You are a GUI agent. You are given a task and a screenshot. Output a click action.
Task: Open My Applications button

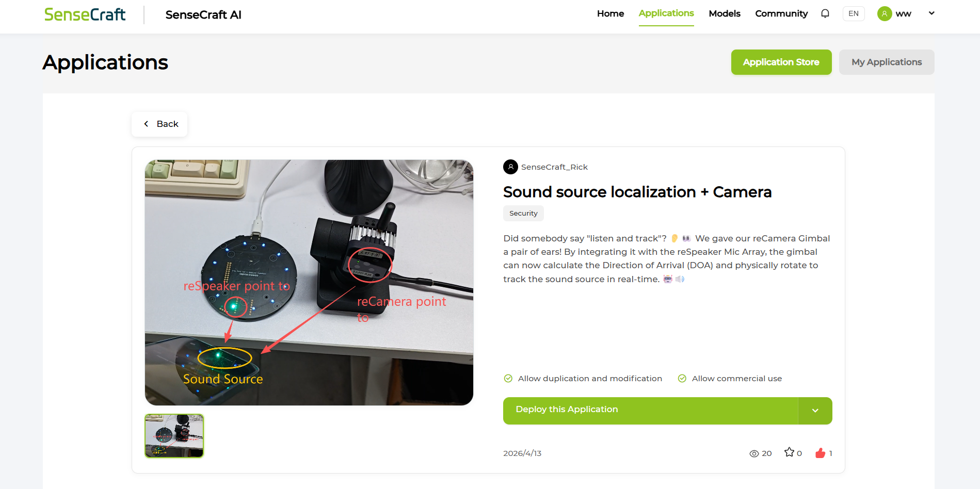click(887, 62)
